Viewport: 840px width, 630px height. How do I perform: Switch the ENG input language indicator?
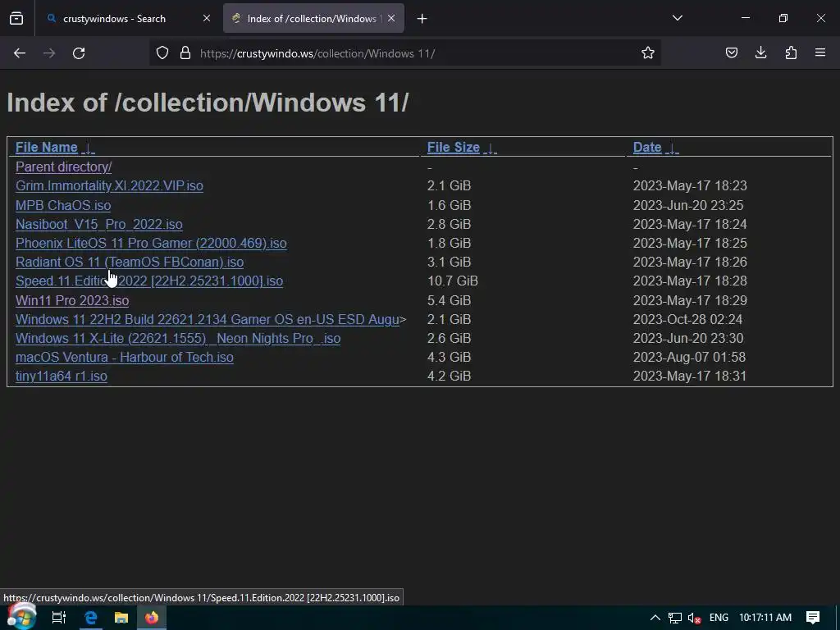click(x=719, y=618)
